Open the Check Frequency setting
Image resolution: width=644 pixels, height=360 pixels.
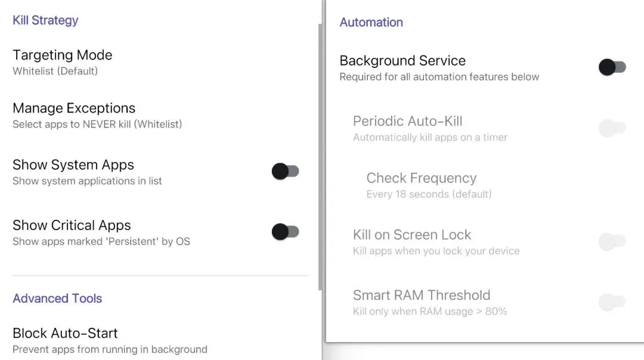(485, 185)
